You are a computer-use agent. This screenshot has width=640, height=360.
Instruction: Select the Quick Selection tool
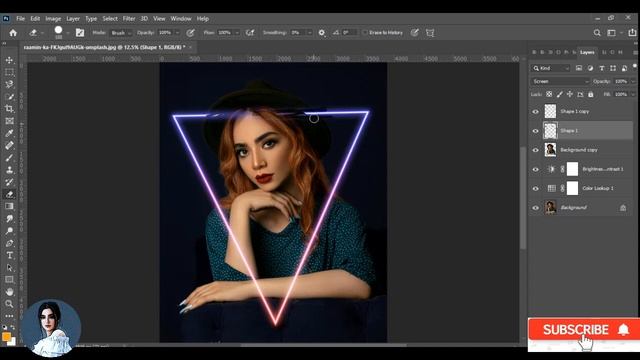coord(9,97)
